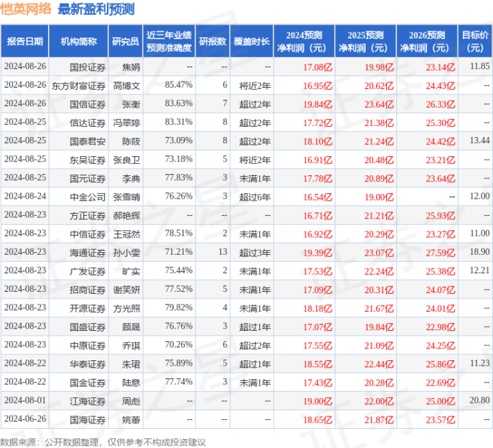
Task: Click accuracy value 85.47%
Action: [178, 85]
